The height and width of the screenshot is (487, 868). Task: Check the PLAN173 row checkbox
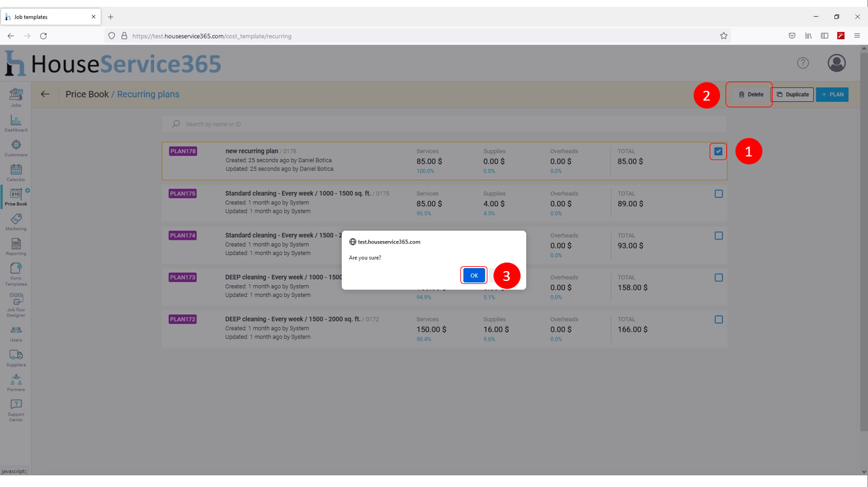click(718, 277)
